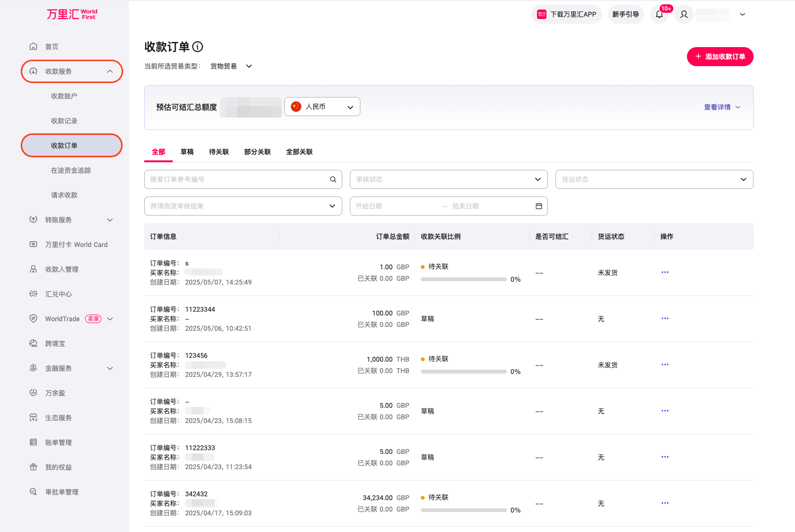Viewport: 795px width, 532px height.
Task: Click the 添加收款订单 button
Action: pyautogui.click(x=720, y=57)
